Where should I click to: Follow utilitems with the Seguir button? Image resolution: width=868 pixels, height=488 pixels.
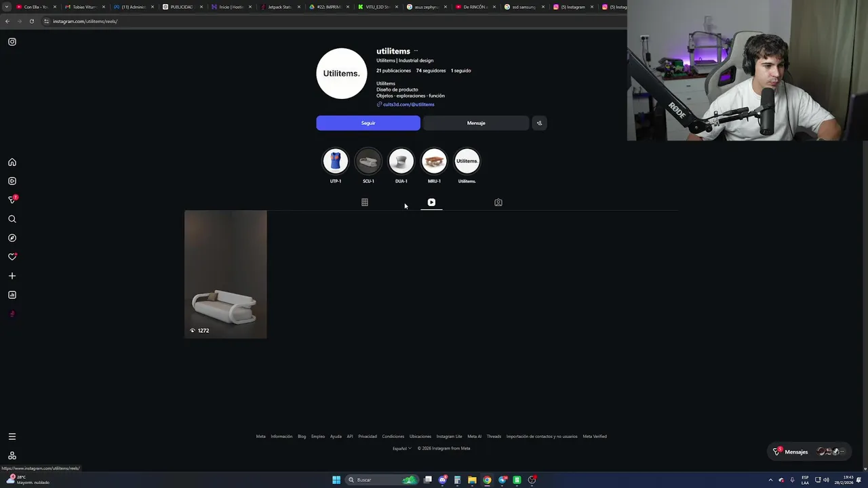pyautogui.click(x=368, y=123)
